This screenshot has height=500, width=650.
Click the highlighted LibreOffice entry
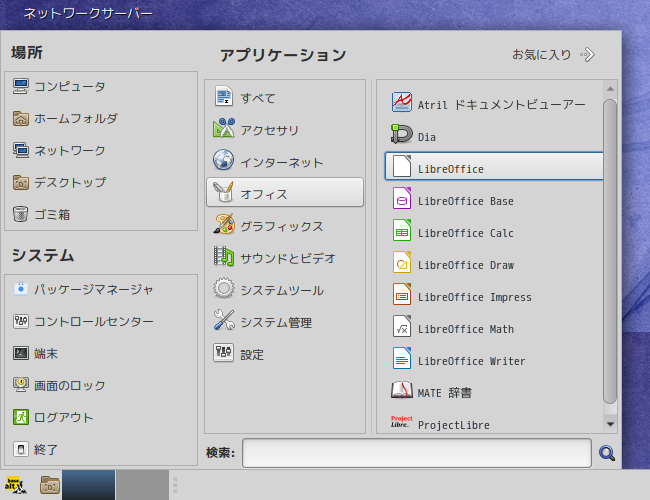tap(494, 166)
